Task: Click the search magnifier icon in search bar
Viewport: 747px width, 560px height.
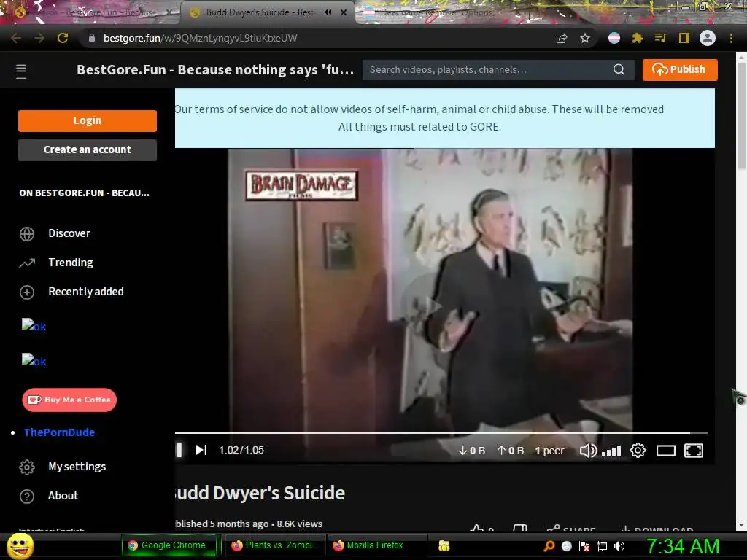Action: [x=619, y=69]
